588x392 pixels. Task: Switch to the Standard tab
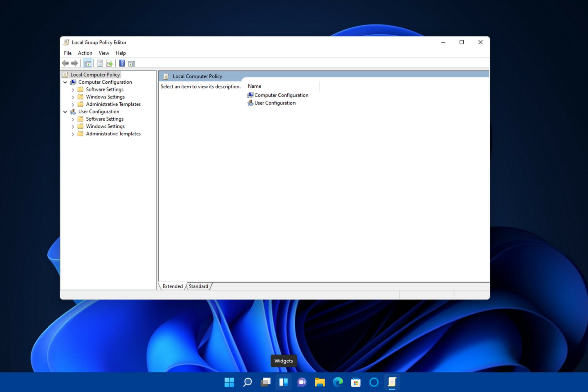pos(198,286)
